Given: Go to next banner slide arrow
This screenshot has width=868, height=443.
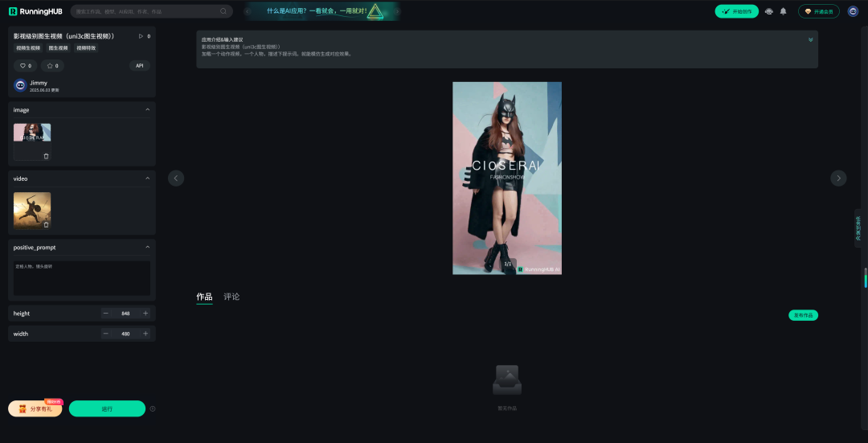Looking at the screenshot, I should [397, 11].
